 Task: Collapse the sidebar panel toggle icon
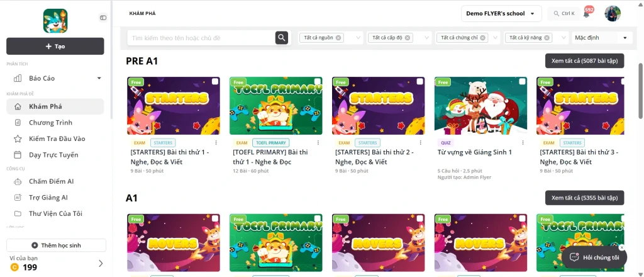point(103,18)
